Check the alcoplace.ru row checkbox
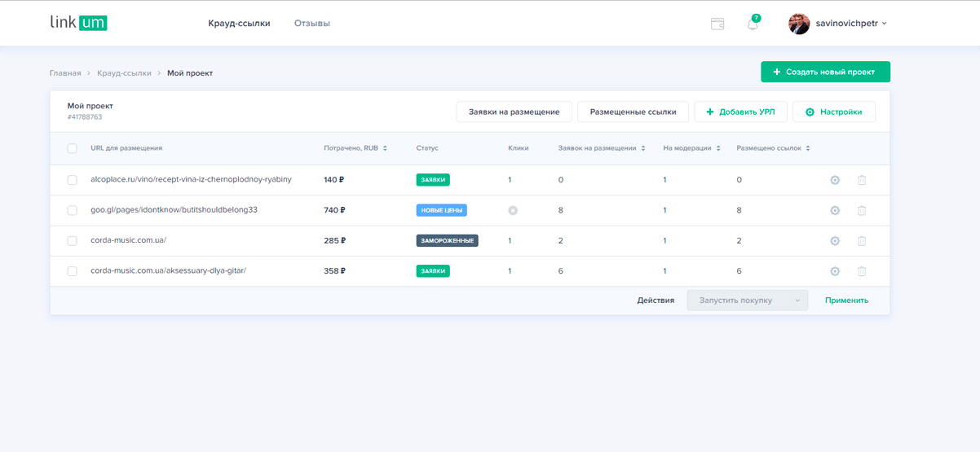980x452 pixels. [x=72, y=180]
